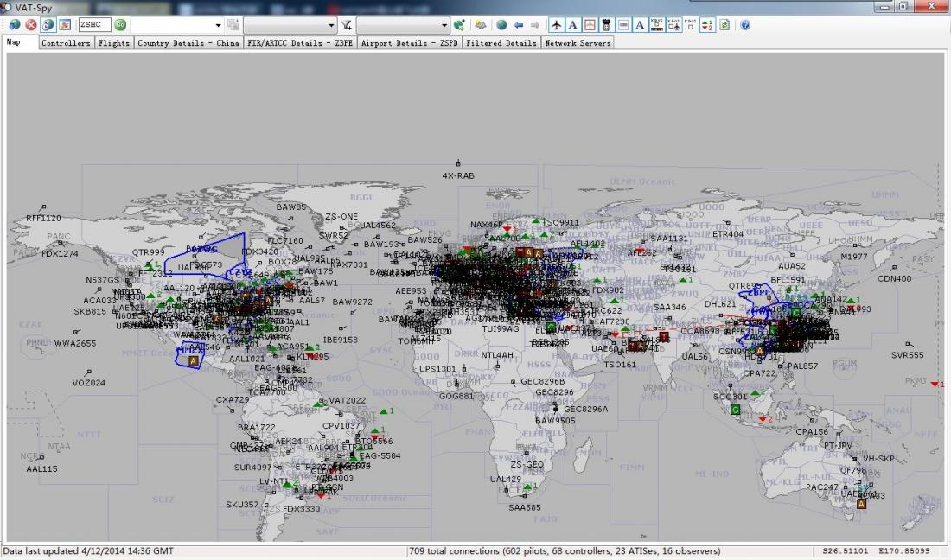Click the blue help question mark icon

(x=745, y=25)
